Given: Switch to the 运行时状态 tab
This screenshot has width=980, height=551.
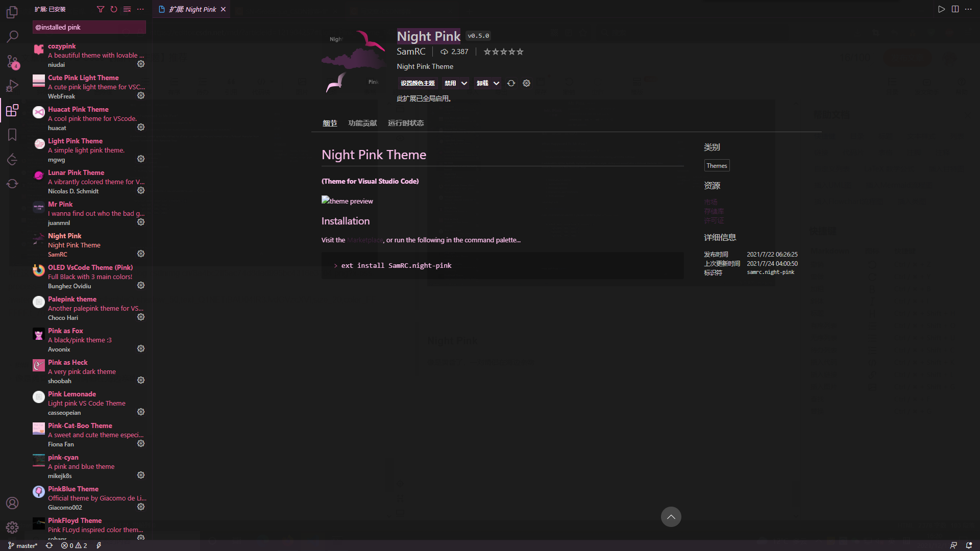Looking at the screenshot, I should tap(406, 123).
